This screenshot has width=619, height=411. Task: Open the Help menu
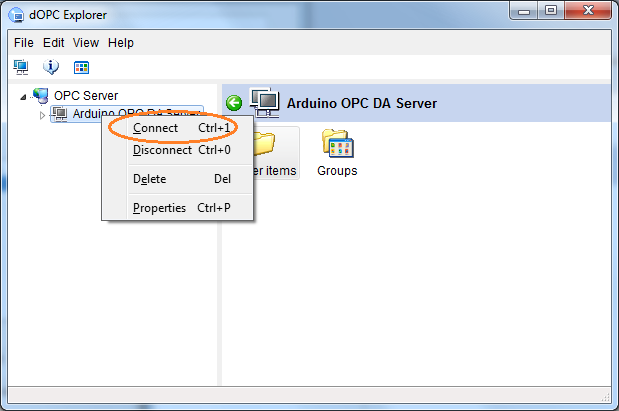121,43
